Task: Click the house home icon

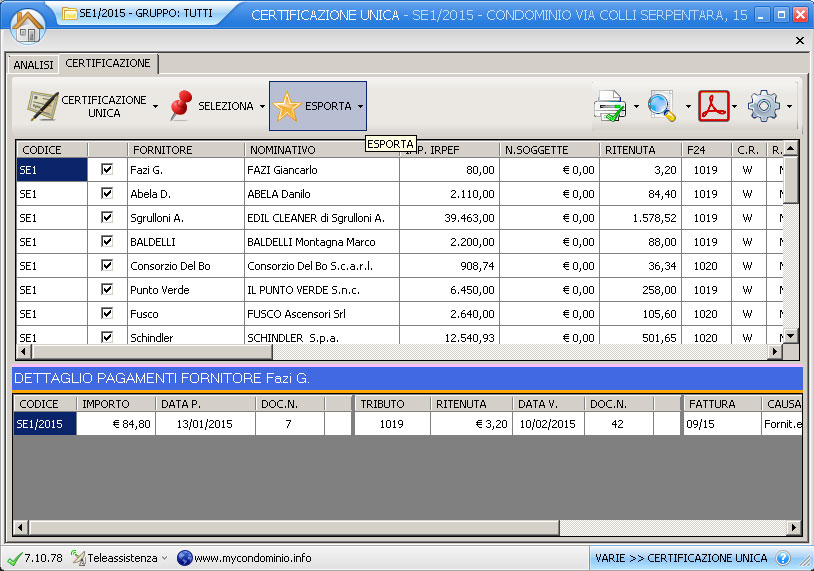Action: (27, 24)
